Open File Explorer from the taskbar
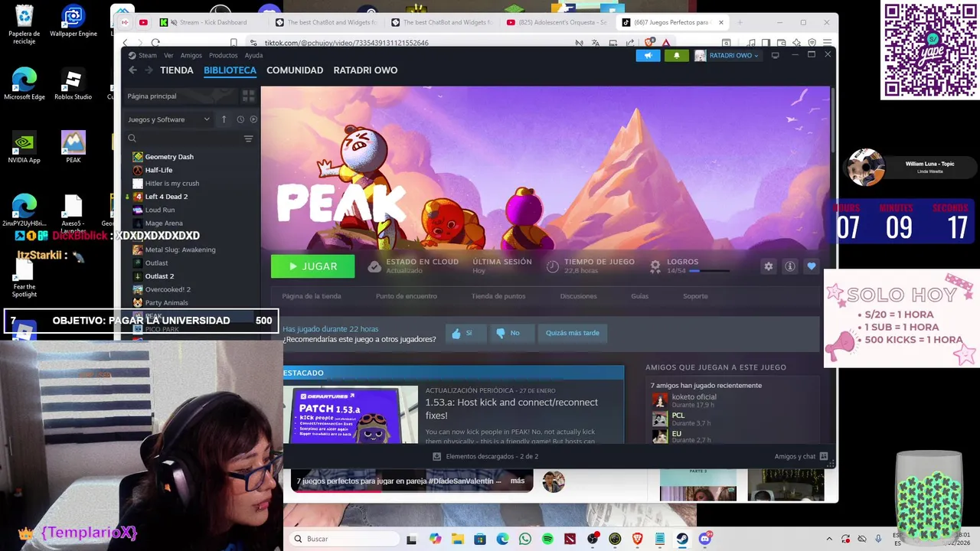 (457, 539)
